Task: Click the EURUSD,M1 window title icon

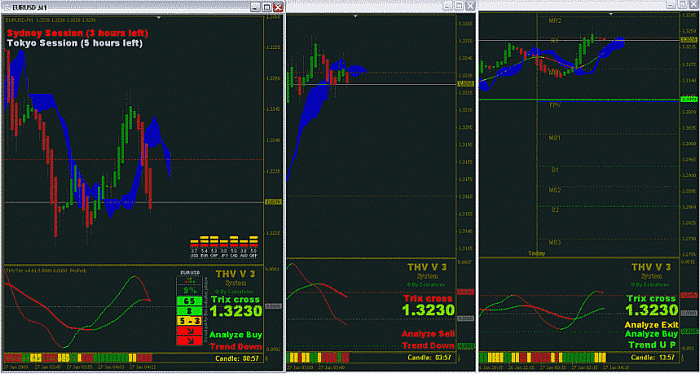Action: (x=7, y=7)
